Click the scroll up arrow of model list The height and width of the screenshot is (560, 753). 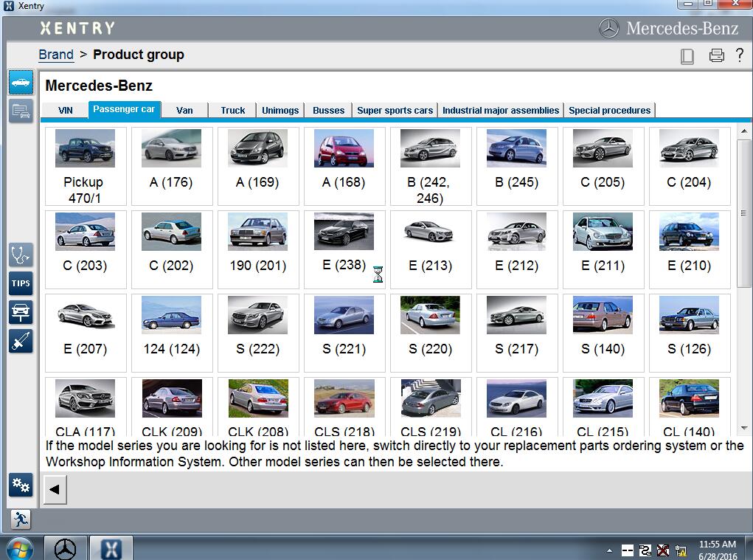coord(744,131)
